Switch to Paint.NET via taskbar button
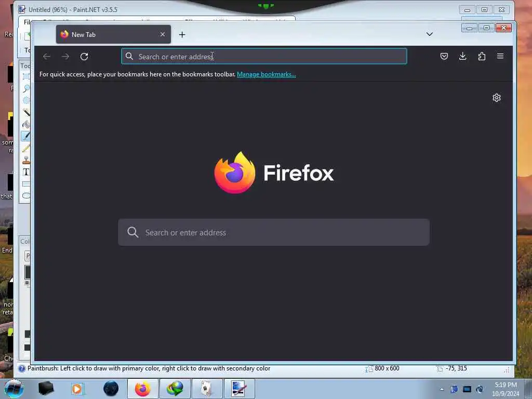Screen dimensions: 532x399 pos(239,389)
